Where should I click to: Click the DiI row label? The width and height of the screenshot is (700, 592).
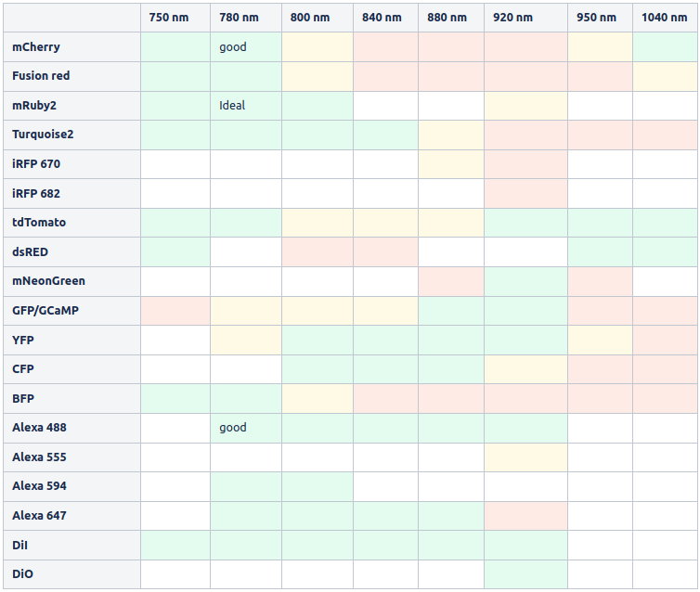[71, 546]
